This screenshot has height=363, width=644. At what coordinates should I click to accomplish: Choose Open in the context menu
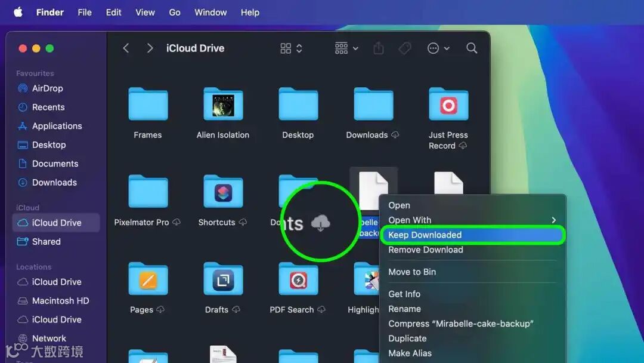pos(472,205)
